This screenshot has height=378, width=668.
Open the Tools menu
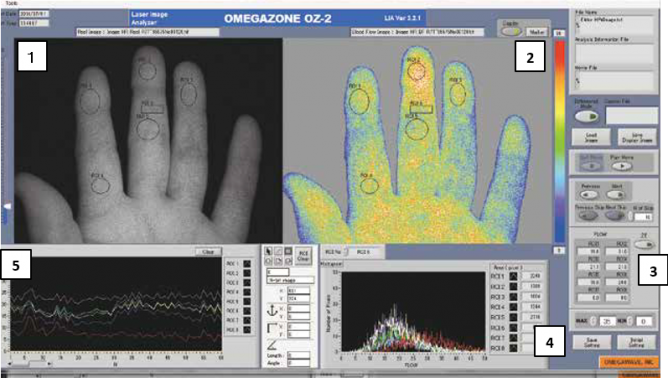point(12,3)
